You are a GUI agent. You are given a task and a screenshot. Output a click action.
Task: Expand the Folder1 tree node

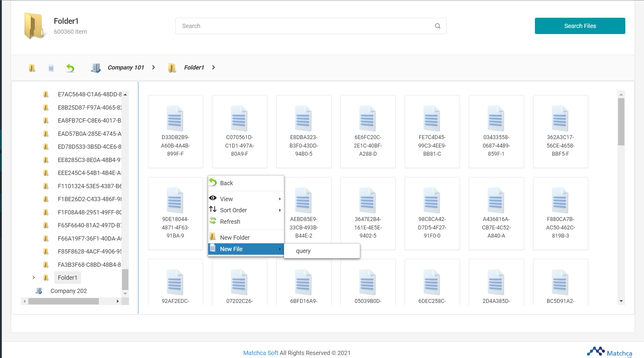(33, 278)
